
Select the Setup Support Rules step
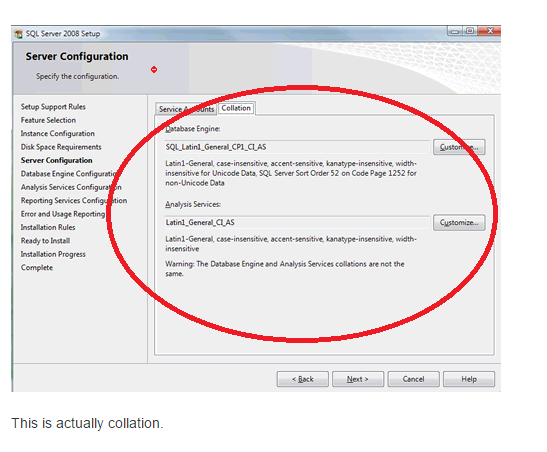(53, 107)
